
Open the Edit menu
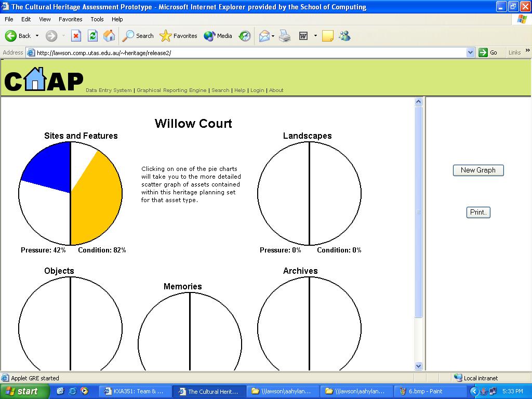(26, 19)
